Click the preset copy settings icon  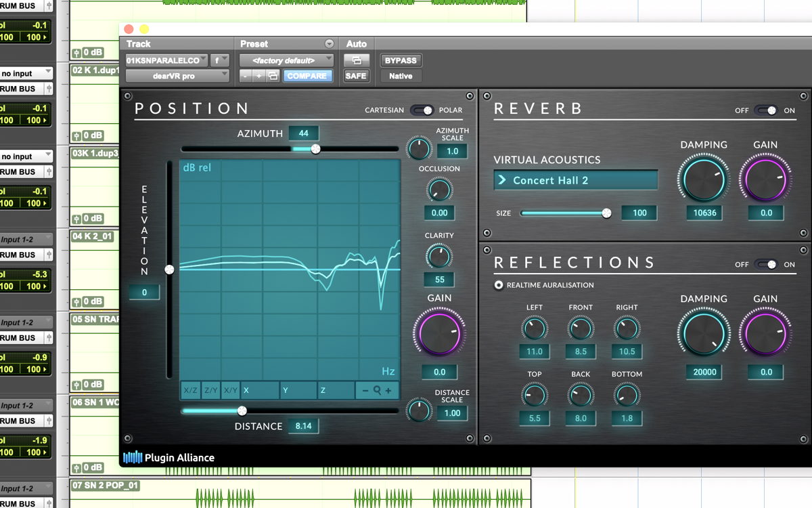pyautogui.click(x=272, y=76)
